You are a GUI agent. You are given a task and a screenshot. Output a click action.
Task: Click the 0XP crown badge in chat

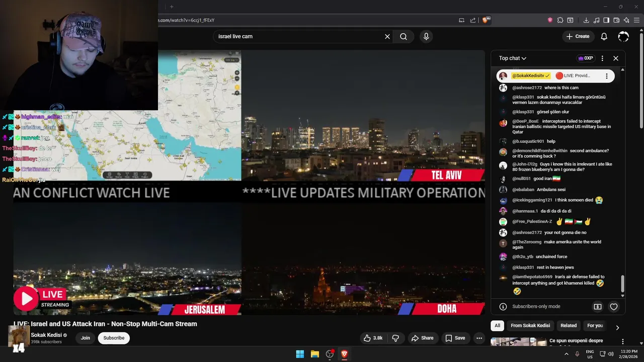coord(586,58)
